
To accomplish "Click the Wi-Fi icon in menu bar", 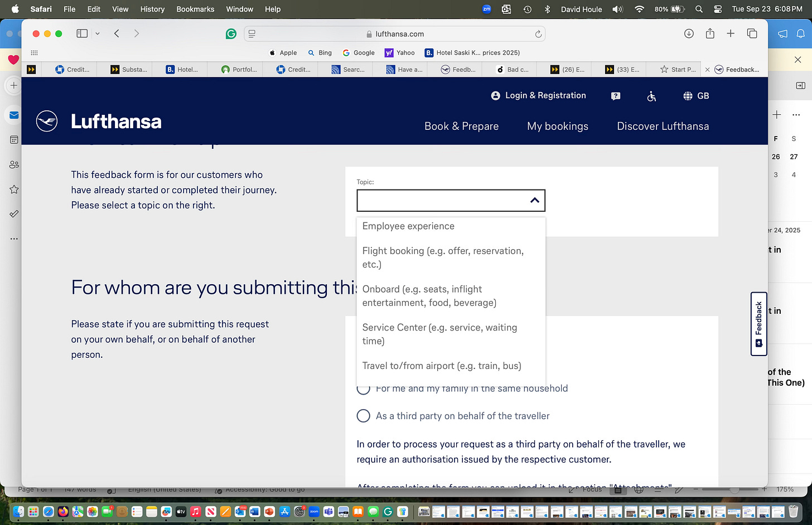I will 639,9.
